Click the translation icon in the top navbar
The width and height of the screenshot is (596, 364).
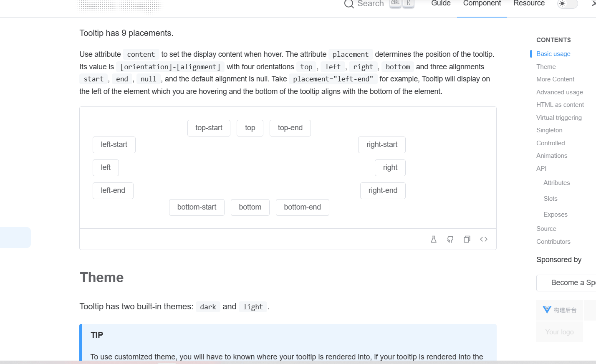pos(594,4)
